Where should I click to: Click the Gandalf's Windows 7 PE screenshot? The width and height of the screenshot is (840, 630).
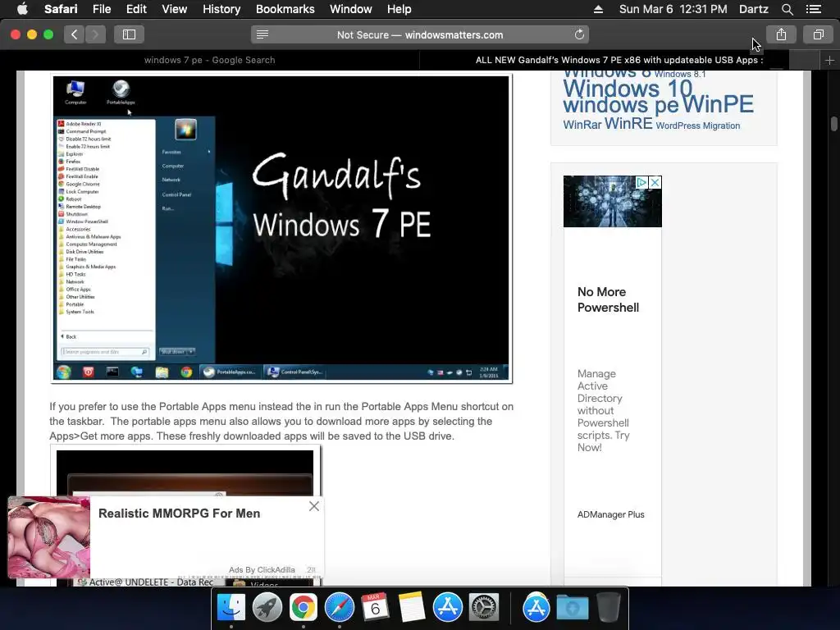click(x=281, y=228)
